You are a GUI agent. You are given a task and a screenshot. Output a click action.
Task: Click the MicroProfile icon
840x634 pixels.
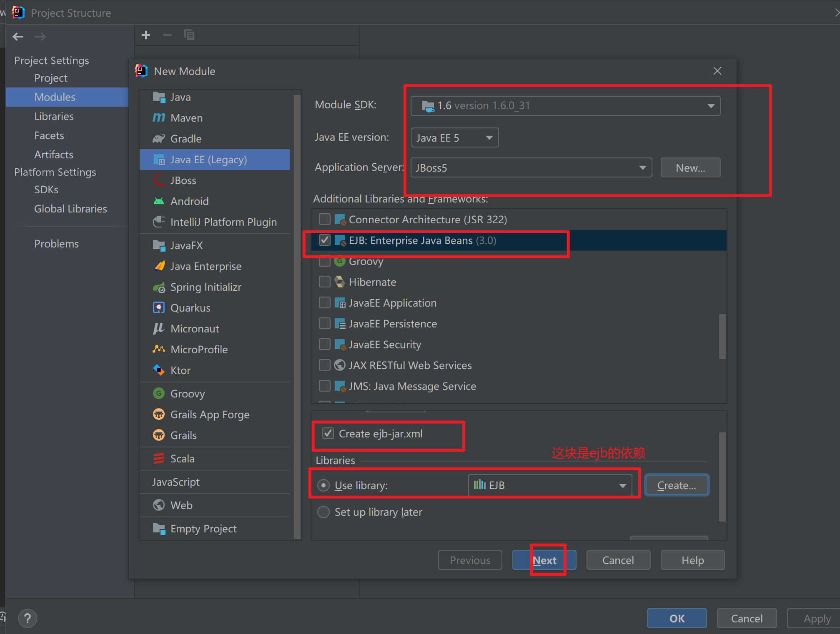(159, 349)
